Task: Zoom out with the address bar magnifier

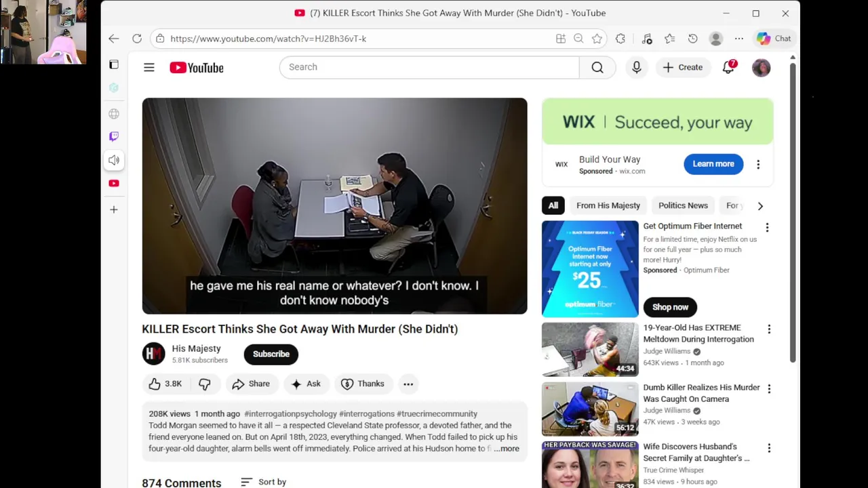Action: pos(578,39)
